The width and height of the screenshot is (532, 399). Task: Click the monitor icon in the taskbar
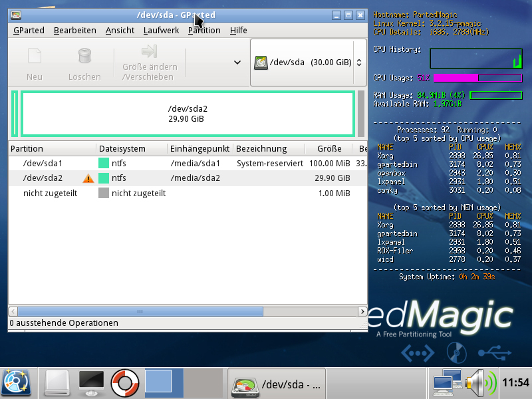91,384
